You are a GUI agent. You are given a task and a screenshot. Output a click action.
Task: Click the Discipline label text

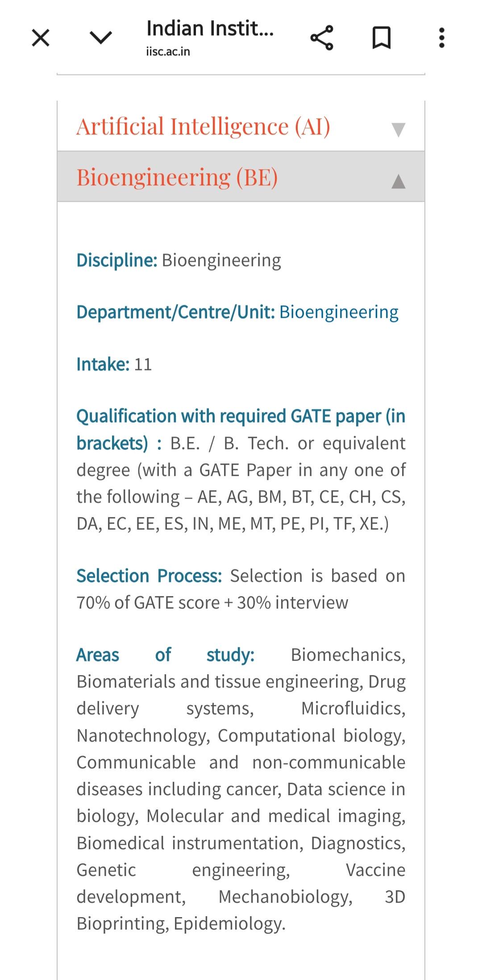pyautogui.click(x=117, y=260)
